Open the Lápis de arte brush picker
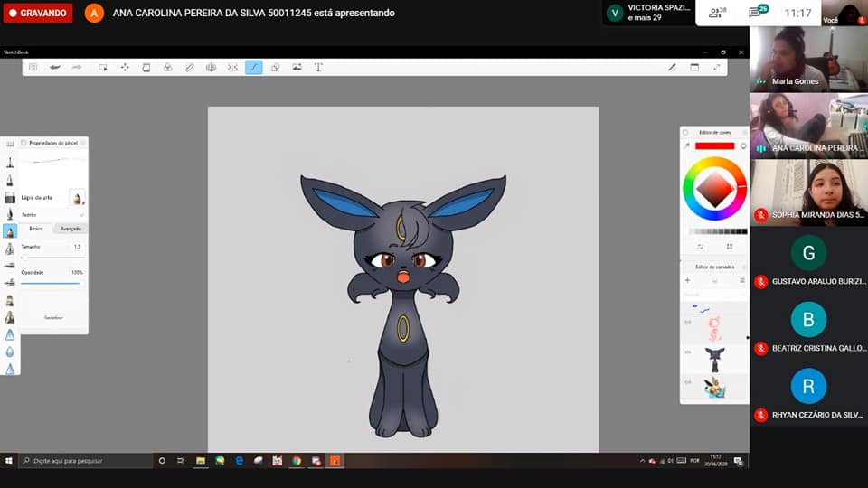 point(77,198)
